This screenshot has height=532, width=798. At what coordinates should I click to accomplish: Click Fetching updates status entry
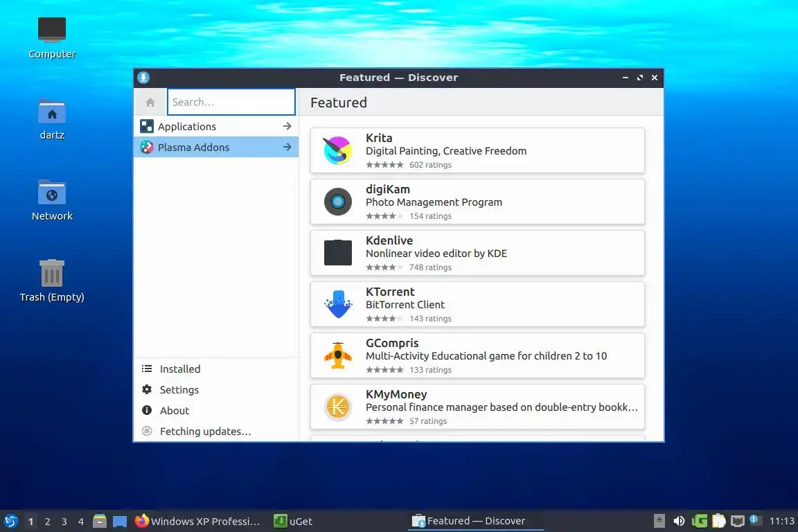[216, 431]
